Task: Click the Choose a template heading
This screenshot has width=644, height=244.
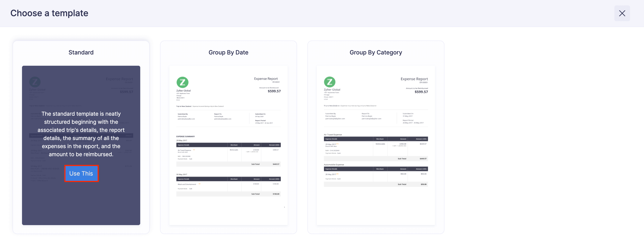Action: click(x=49, y=13)
